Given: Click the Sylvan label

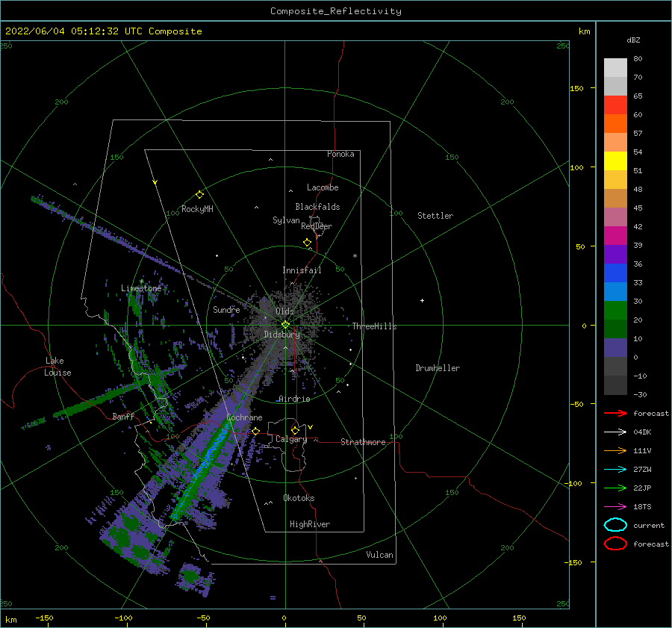Looking at the screenshot, I should [x=286, y=220].
